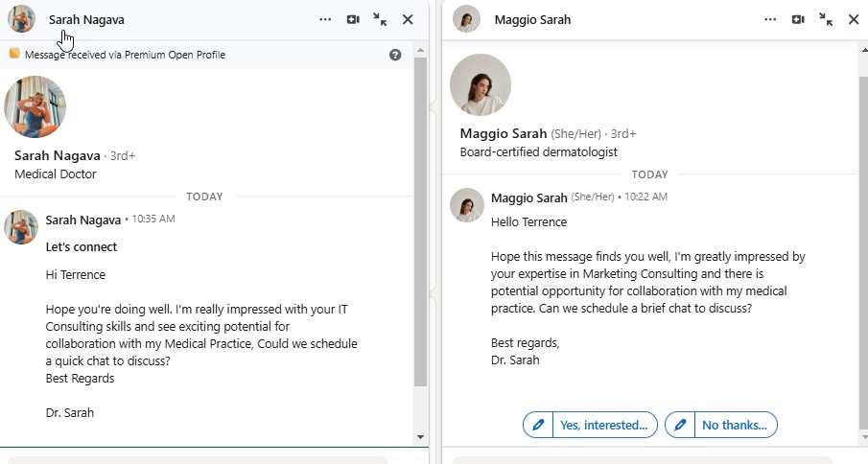Open the Maggio Sarah profile name above Board-certified dermatologist
The image size is (868, 464).
[504, 133]
